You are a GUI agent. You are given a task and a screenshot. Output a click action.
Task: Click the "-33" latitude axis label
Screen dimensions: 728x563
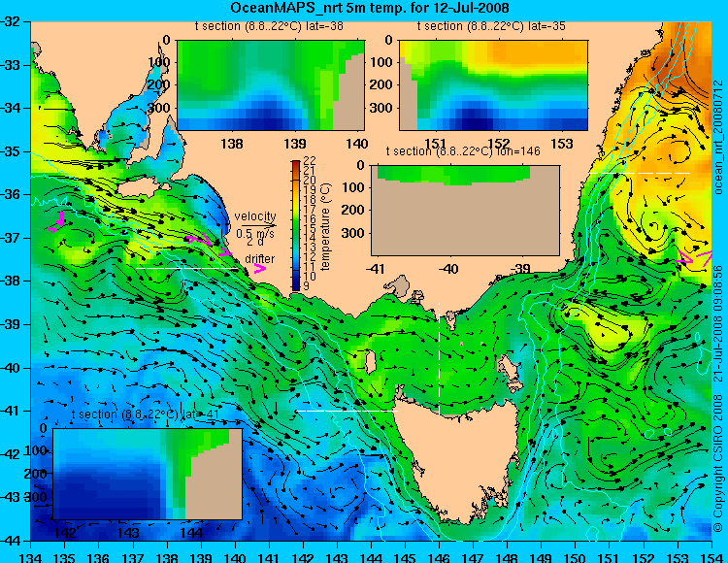pos(11,65)
